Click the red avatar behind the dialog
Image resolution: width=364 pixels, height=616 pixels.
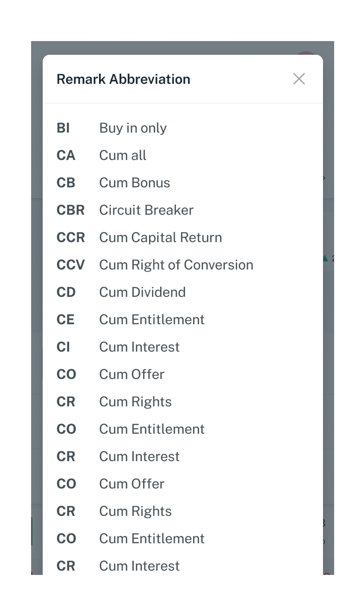[x=306, y=53]
